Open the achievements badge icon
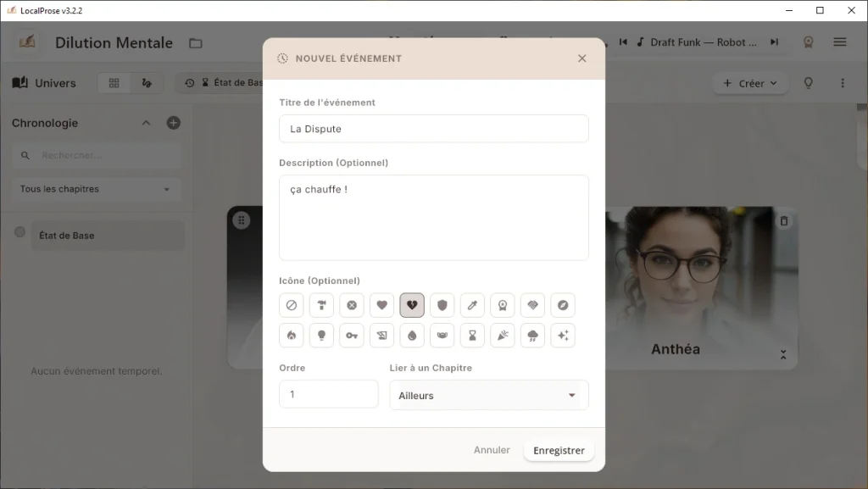The height and width of the screenshot is (489, 868). point(808,42)
